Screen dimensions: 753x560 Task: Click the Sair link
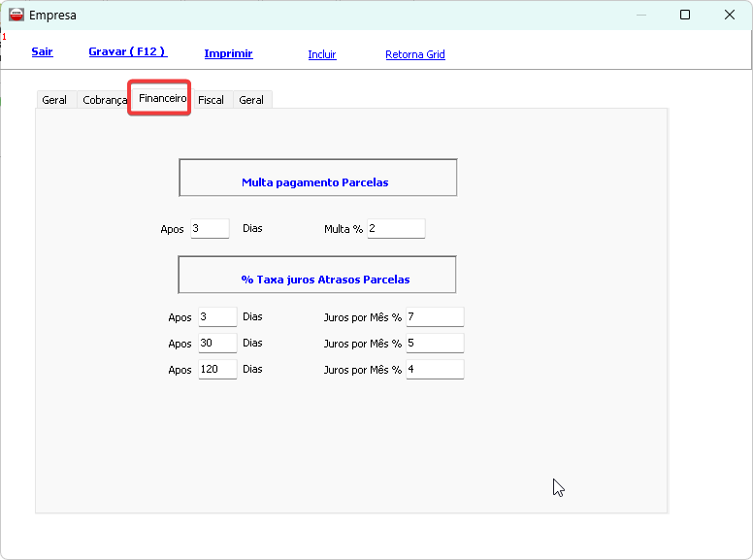[42, 51]
